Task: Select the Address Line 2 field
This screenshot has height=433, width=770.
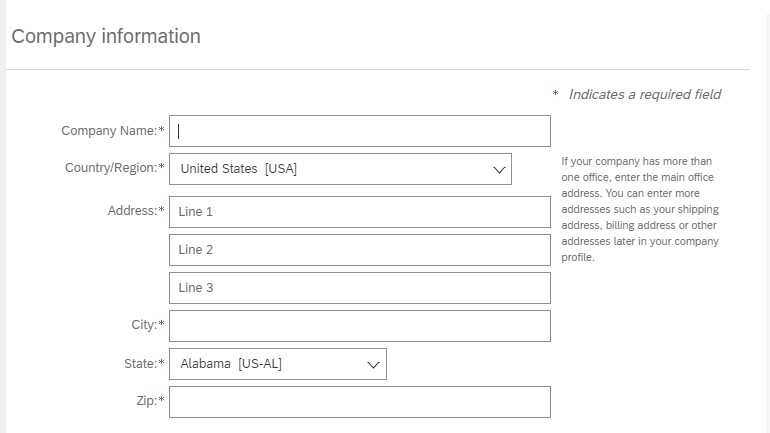Action: tap(360, 250)
